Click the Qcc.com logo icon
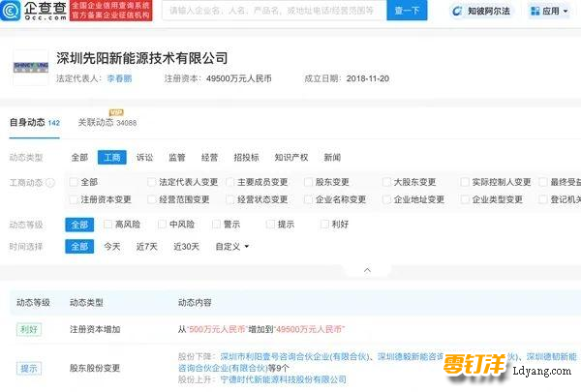The height and width of the screenshot is (392, 581). click(x=11, y=11)
